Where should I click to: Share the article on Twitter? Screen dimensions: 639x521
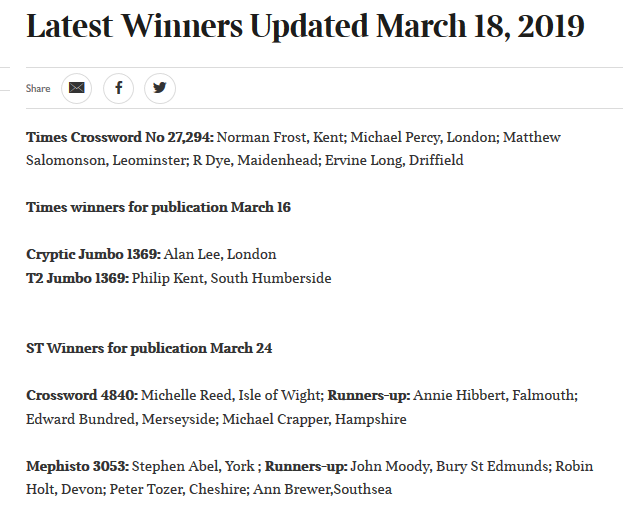click(160, 88)
